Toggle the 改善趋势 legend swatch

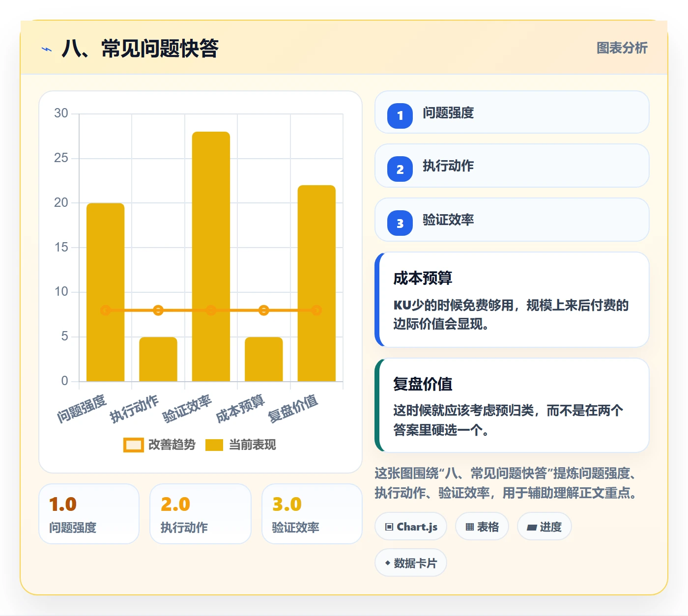click(x=133, y=445)
